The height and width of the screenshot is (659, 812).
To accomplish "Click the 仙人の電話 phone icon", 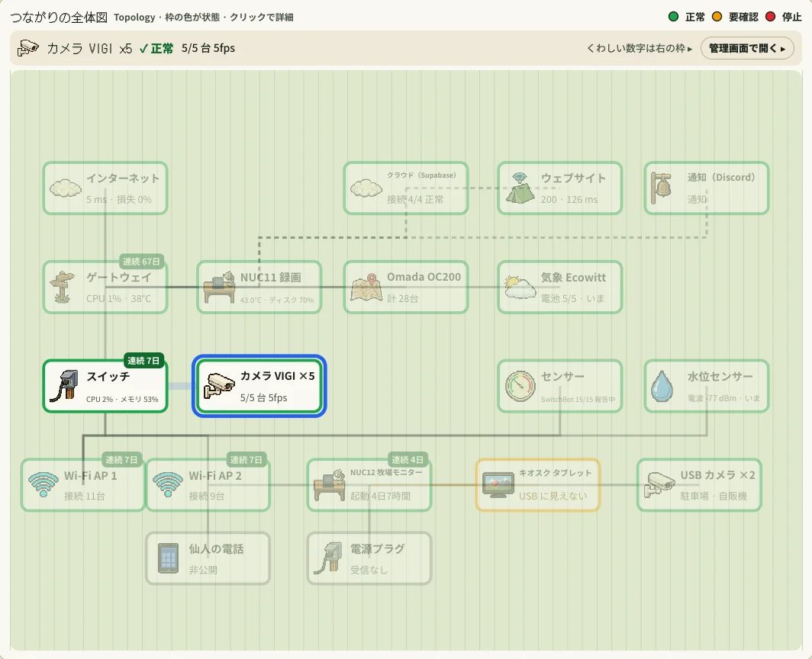I will [168, 558].
